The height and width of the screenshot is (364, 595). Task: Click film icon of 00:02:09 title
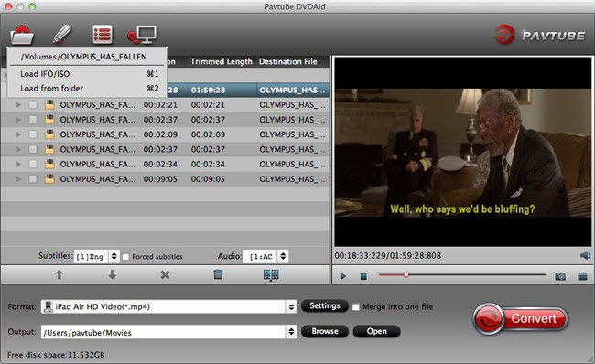pyautogui.click(x=49, y=134)
